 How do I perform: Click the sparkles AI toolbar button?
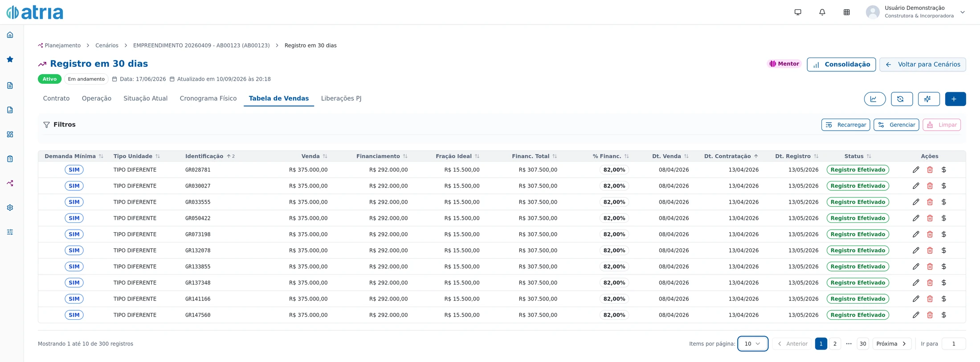(929, 99)
